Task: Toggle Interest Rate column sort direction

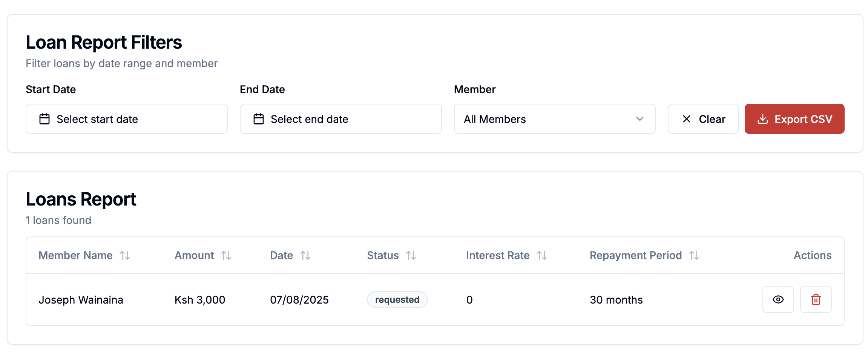Action: point(542,256)
